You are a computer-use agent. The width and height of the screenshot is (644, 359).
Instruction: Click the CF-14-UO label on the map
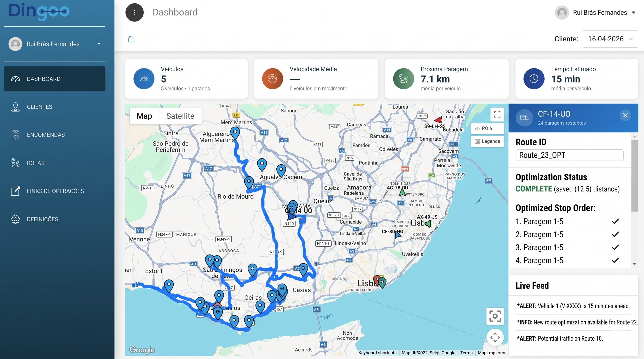click(x=299, y=211)
